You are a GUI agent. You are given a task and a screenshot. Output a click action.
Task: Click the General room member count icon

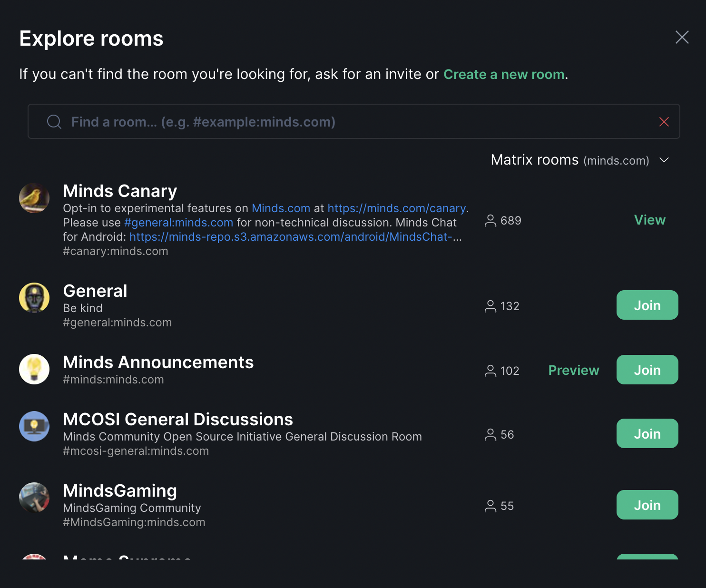click(490, 306)
